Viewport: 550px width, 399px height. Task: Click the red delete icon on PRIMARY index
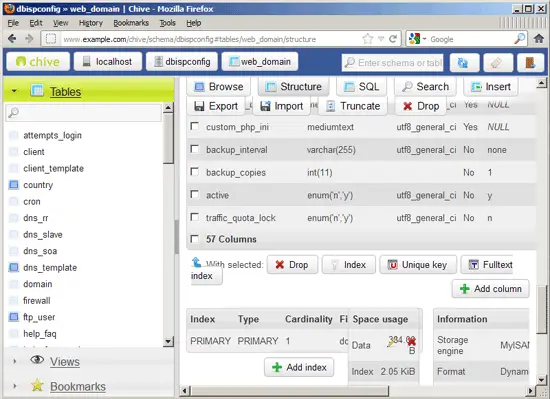pos(411,341)
